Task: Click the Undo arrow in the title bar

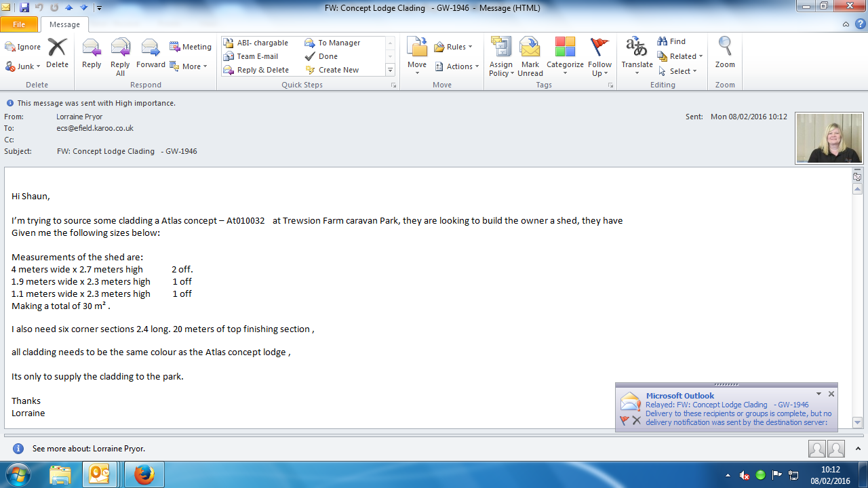Action: pyautogui.click(x=39, y=7)
